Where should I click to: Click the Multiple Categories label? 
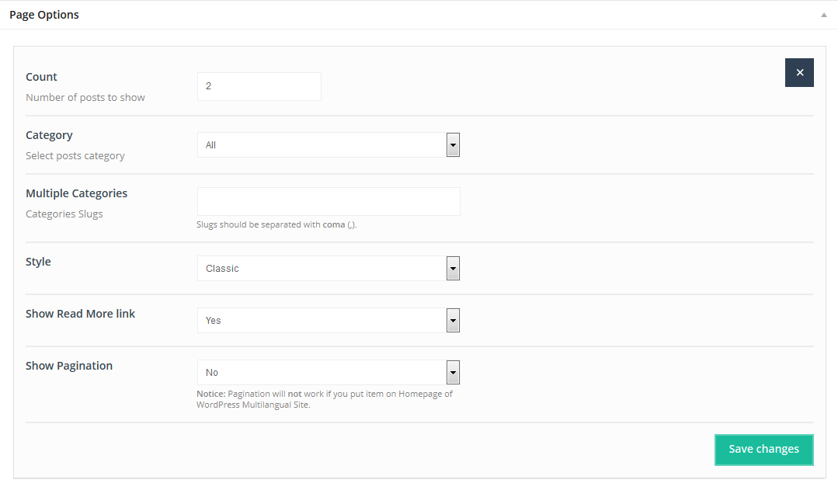tap(76, 193)
